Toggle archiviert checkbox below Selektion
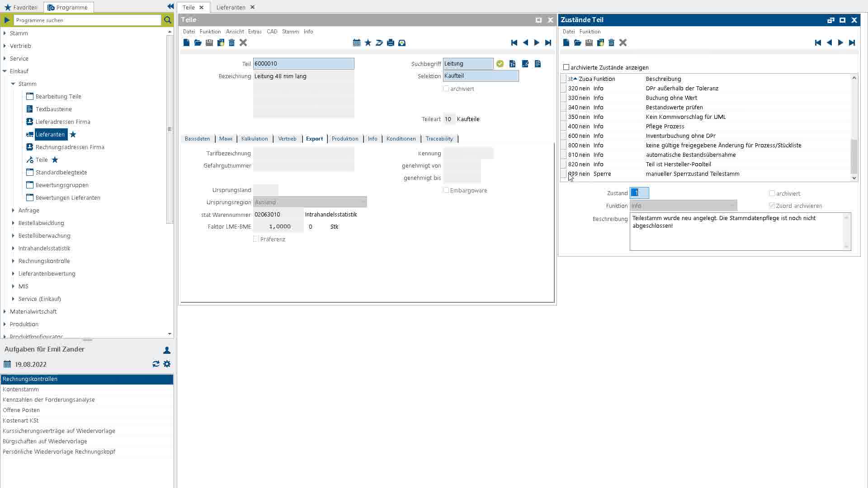This screenshot has width=868, height=488. [446, 89]
